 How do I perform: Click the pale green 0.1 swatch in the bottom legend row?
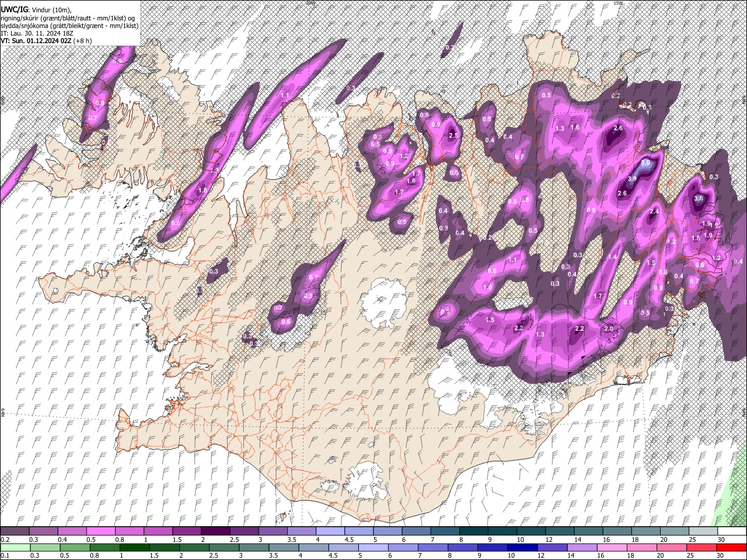pyautogui.click(x=15, y=547)
